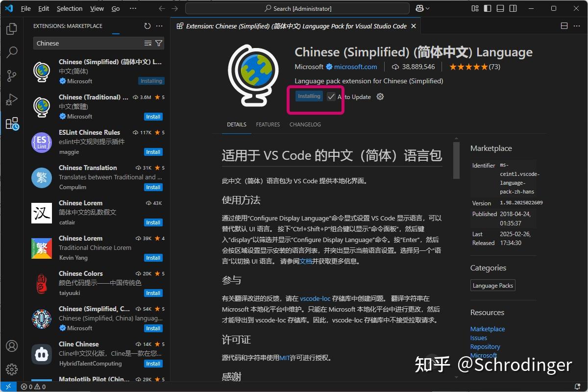Open the remote connection indicator dropdown
588x392 pixels.
[x=7, y=387]
